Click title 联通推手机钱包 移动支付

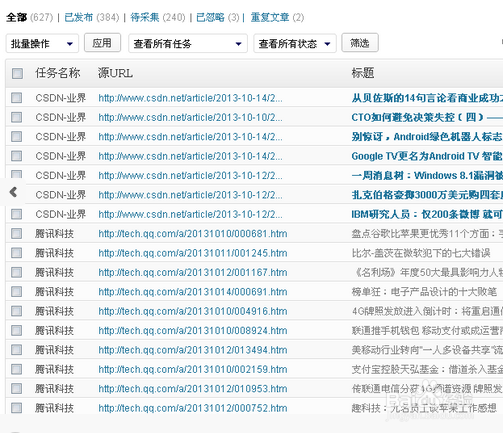(x=427, y=330)
